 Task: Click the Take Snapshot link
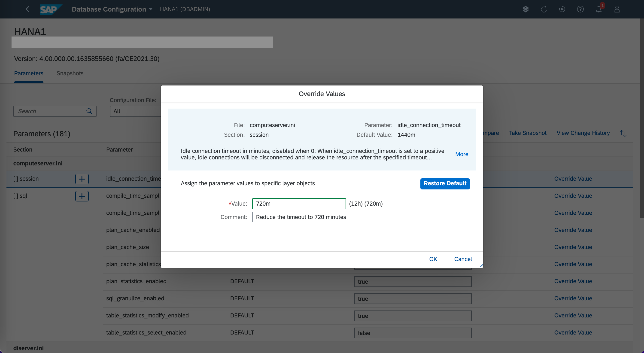coord(528,133)
